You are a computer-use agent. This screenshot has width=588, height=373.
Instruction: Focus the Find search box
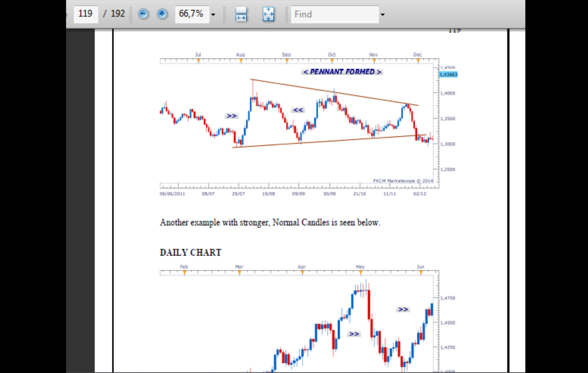(x=334, y=14)
